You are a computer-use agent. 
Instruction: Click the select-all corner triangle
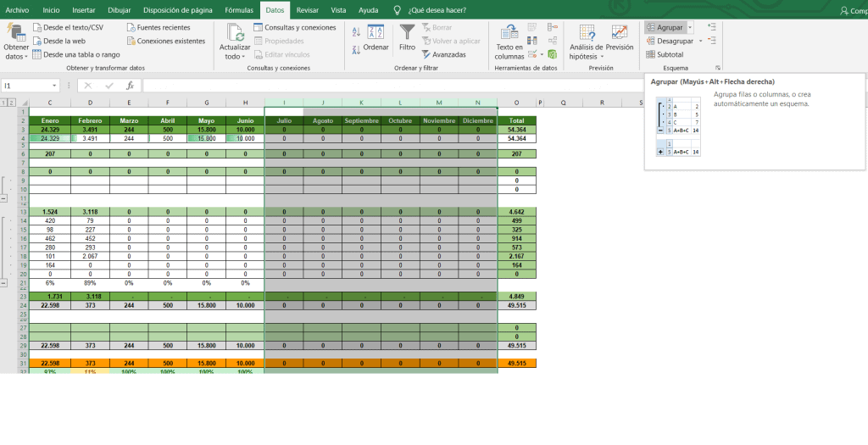coord(23,103)
